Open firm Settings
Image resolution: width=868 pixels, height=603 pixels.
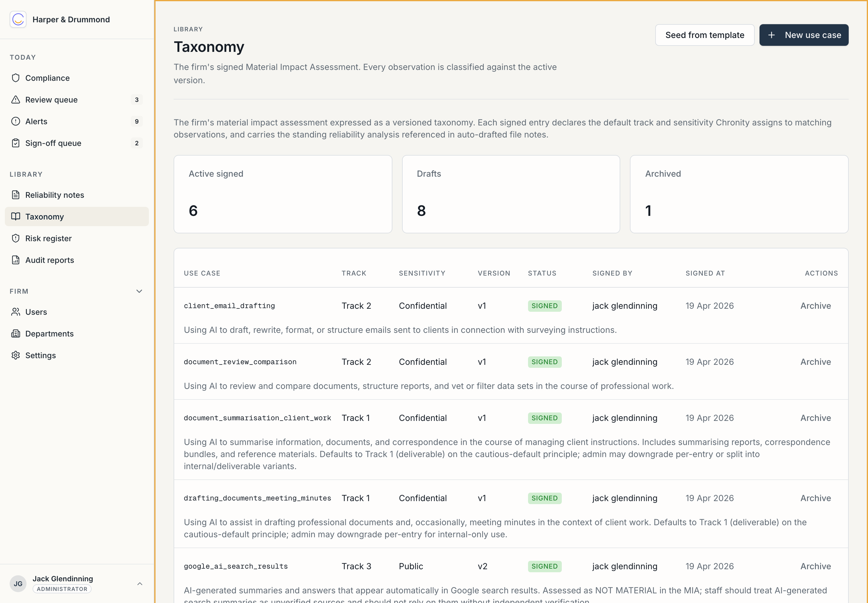[77, 355]
